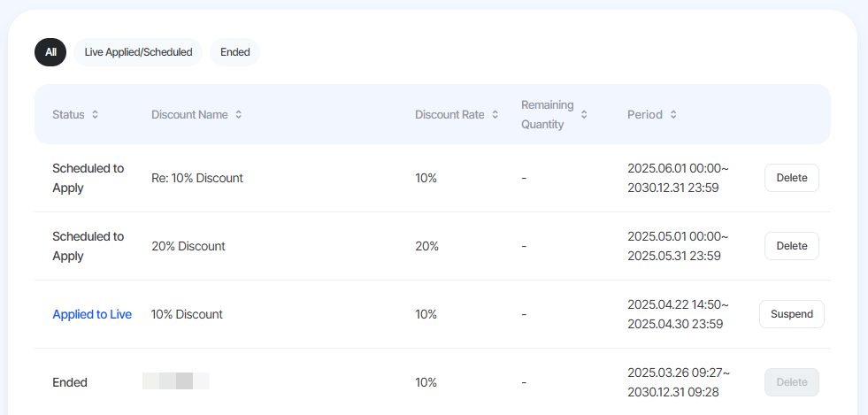Toggle Remaining Quantity sort arrows
Image resolution: width=868 pixels, height=415 pixels.
584,114
